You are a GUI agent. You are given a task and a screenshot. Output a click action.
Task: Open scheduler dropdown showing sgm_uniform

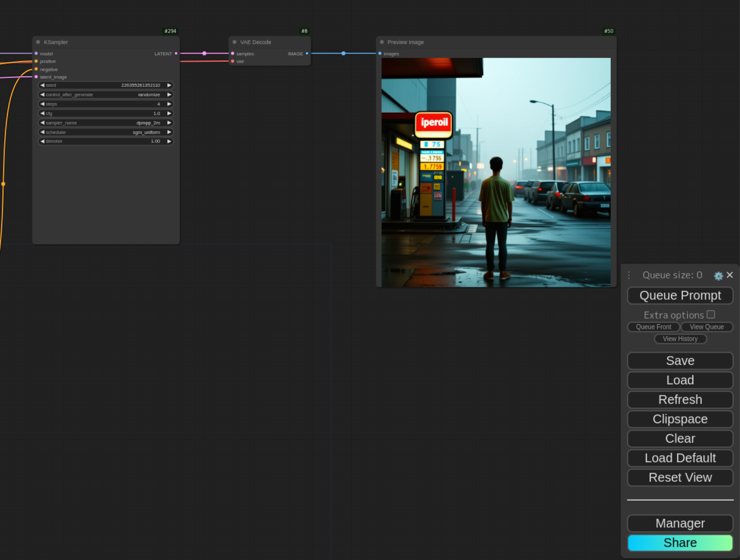pyautogui.click(x=106, y=132)
